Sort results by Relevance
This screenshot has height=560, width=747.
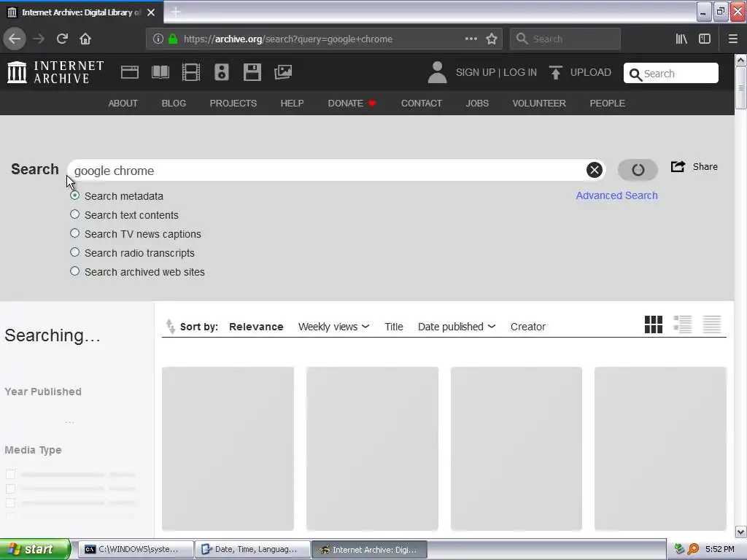point(256,327)
